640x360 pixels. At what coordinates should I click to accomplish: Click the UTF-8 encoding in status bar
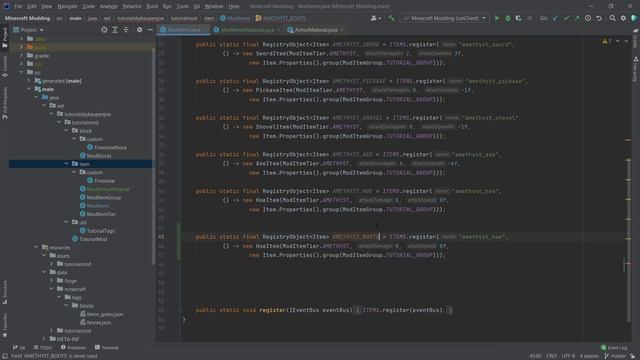[568, 356]
